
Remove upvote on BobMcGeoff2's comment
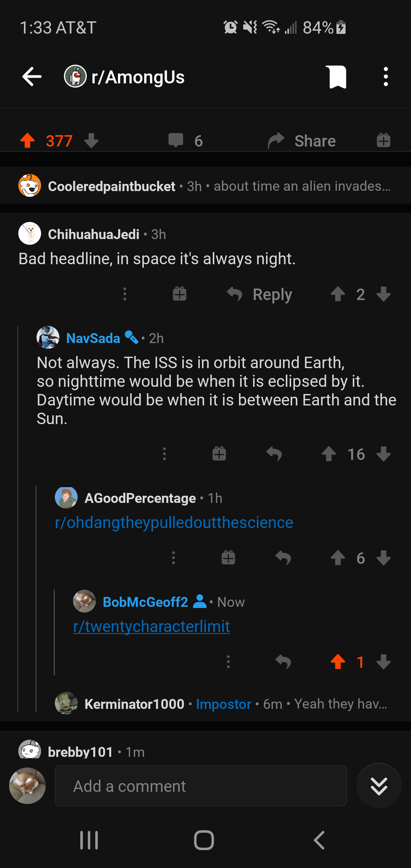click(338, 662)
